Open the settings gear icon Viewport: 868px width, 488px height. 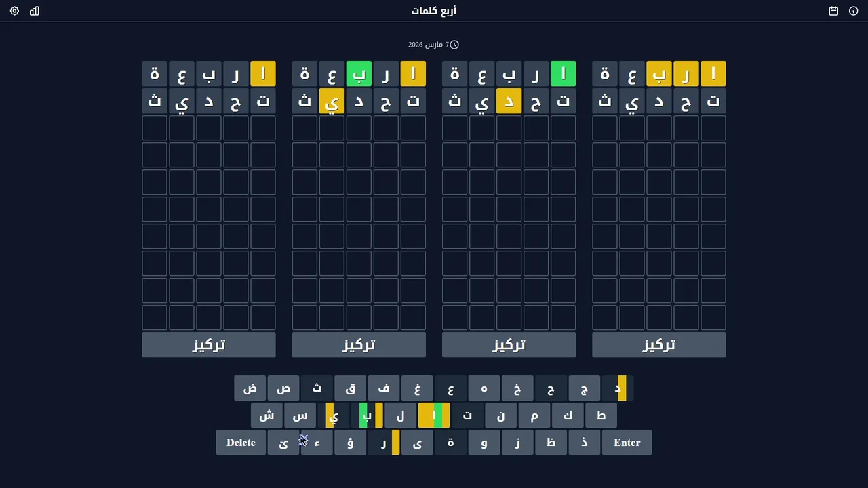tap(14, 11)
